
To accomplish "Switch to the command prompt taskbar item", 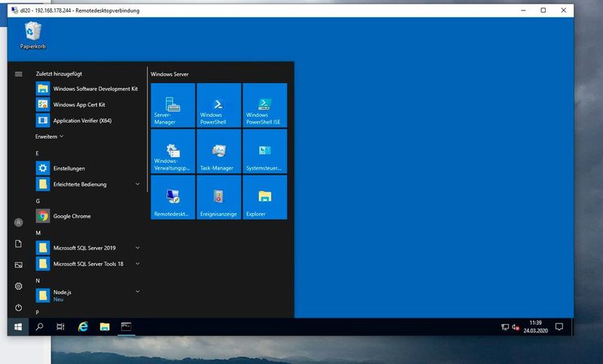I will (126, 327).
